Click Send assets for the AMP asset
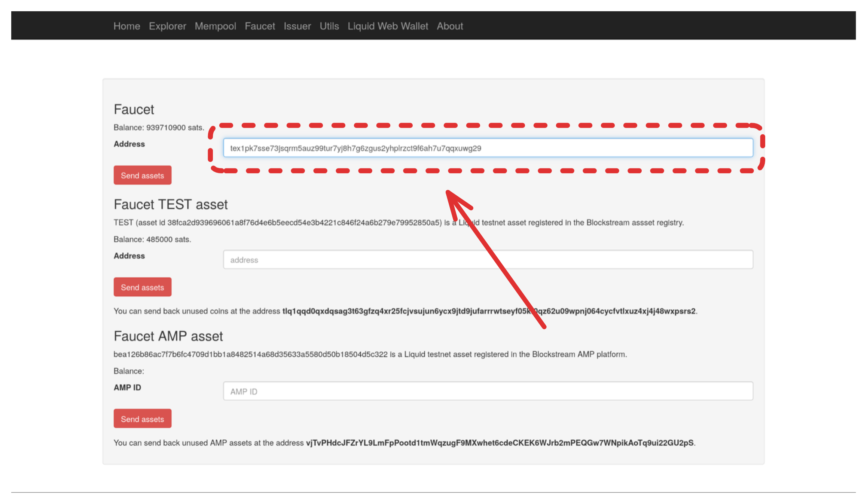Image resolution: width=867 pixels, height=504 pixels. point(142,418)
